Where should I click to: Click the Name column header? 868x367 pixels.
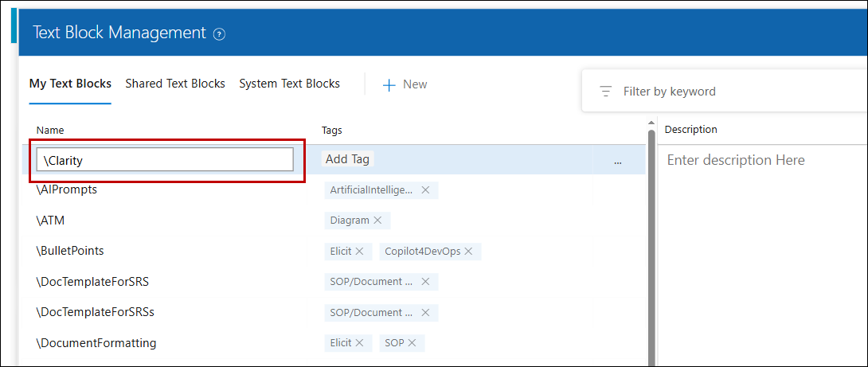tap(50, 131)
